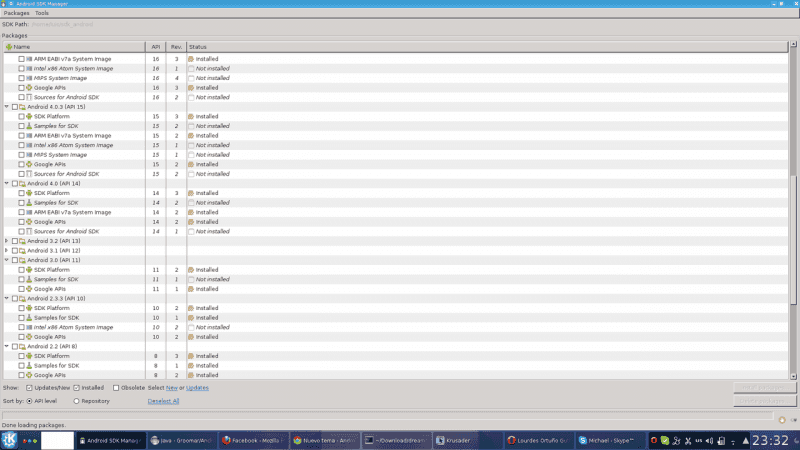Screen dimensions: 800x450
Task: Click the Android 3.2 (API 13) folder icon
Action: [x=22, y=241]
